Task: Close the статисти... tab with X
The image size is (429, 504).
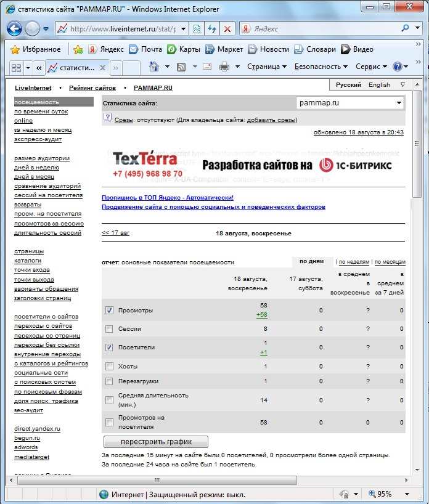Action: pyautogui.click(x=102, y=68)
